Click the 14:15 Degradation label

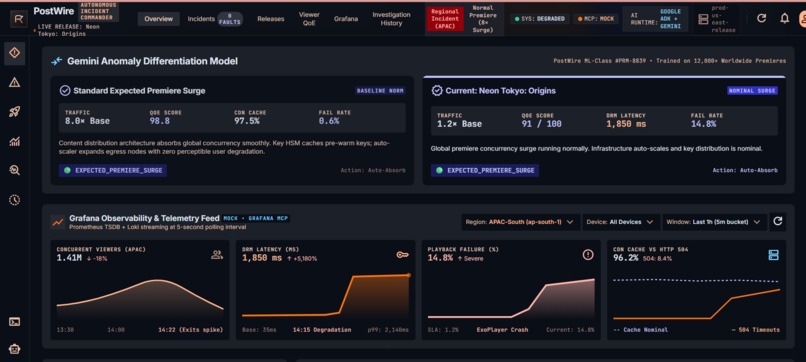tap(322, 330)
